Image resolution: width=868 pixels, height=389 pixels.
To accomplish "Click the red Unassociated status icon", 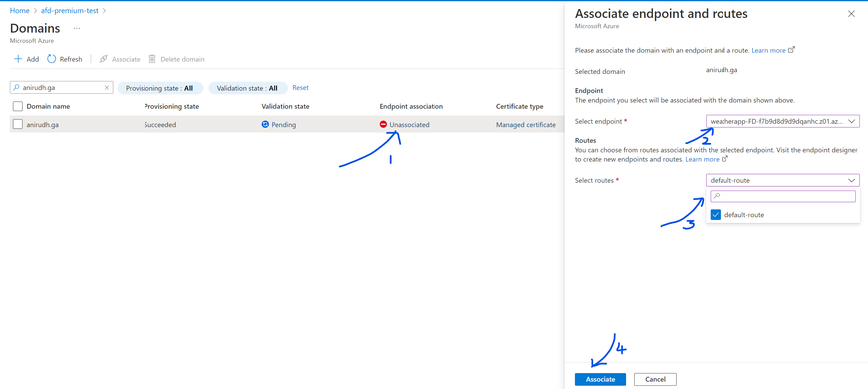I will 383,125.
